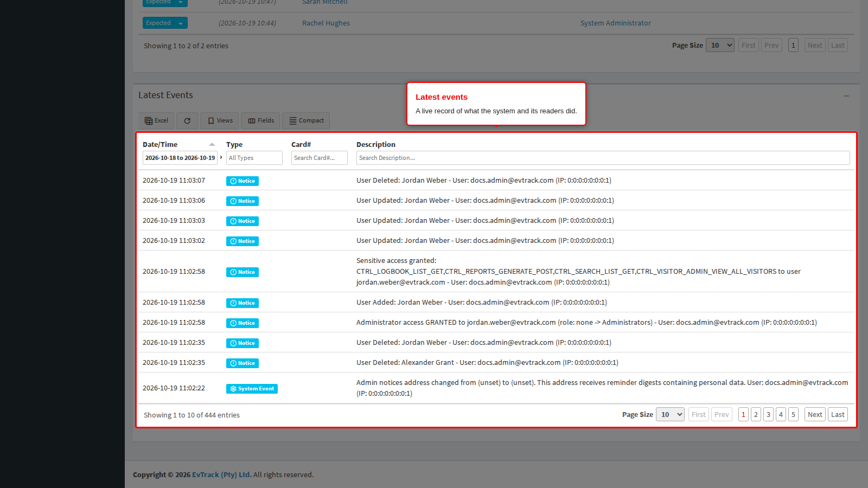The image size is (868, 488).
Task: Click 'Showing 1 to 10 of 444 entries'
Action: coord(192,415)
